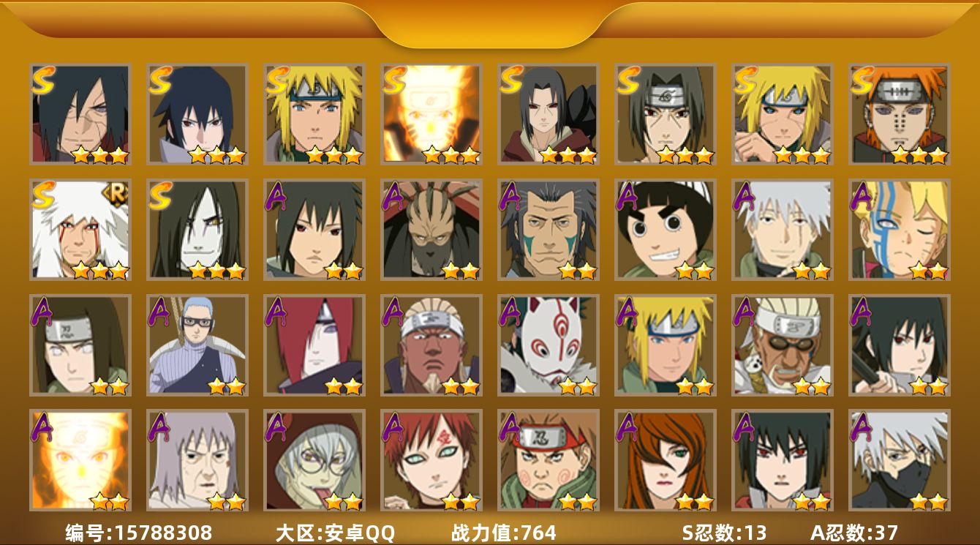
Task: Select the elderly purple-gray haired woman portrait
Action: [x=197, y=461]
